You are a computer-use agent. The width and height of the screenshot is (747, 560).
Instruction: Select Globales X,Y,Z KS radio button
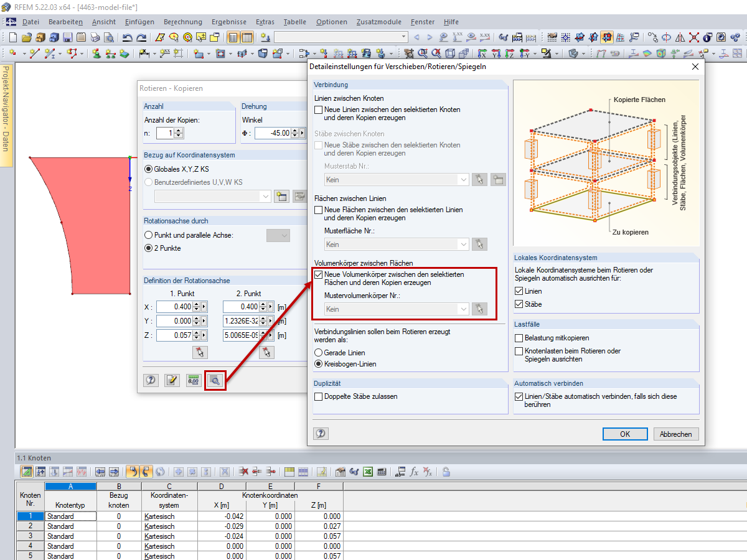tap(148, 169)
